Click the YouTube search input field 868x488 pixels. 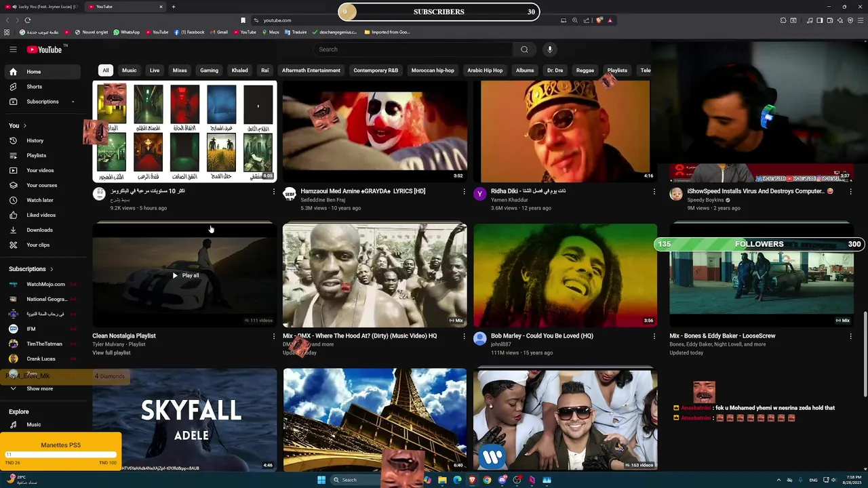tap(414, 49)
